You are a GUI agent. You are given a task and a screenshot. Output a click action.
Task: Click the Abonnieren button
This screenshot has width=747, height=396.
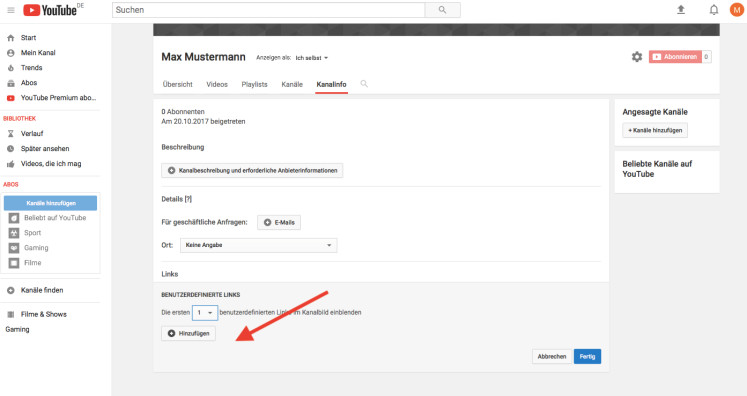click(x=675, y=57)
